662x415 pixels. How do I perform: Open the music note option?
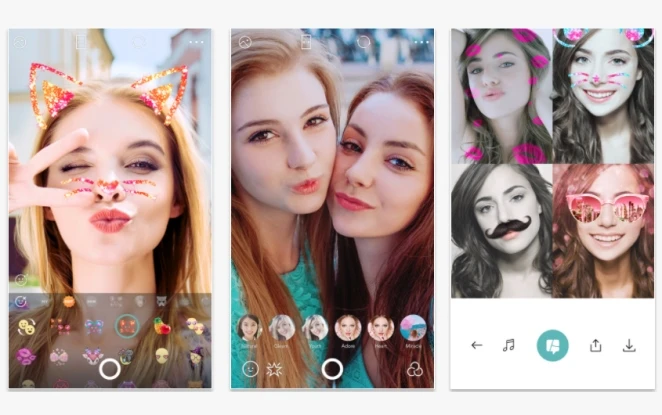point(508,345)
